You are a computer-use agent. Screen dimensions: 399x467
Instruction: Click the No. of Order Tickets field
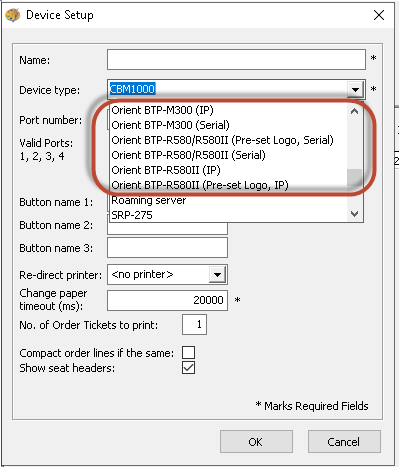coord(194,324)
